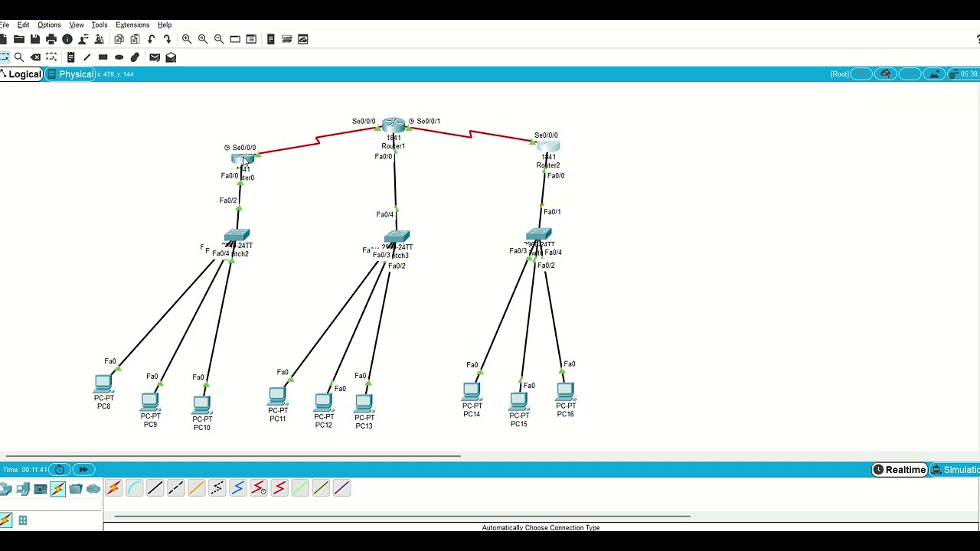Draw an ellipse shape
The height and width of the screenshot is (551, 980).
[x=119, y=57]
